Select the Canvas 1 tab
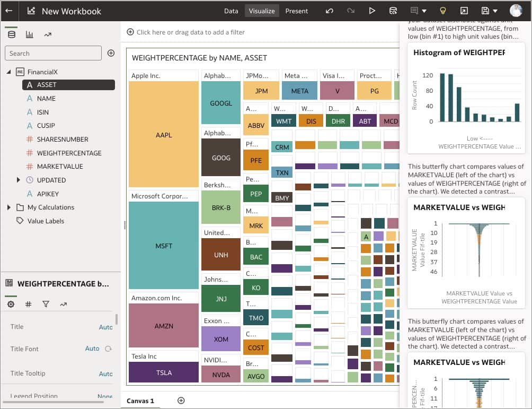The height and width of the screenshot is (409, 532). pyautogui.click(x=140, y=401)
